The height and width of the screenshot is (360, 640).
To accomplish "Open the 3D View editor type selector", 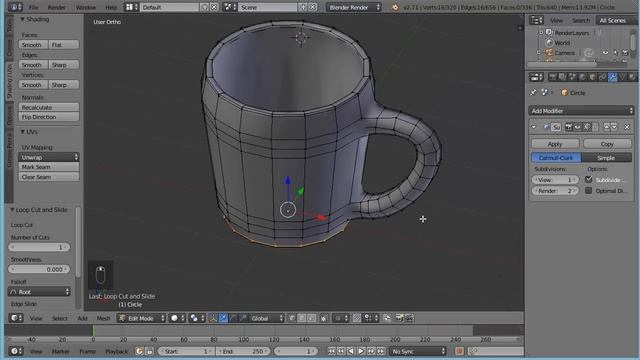I will click(x=16, y=318).
